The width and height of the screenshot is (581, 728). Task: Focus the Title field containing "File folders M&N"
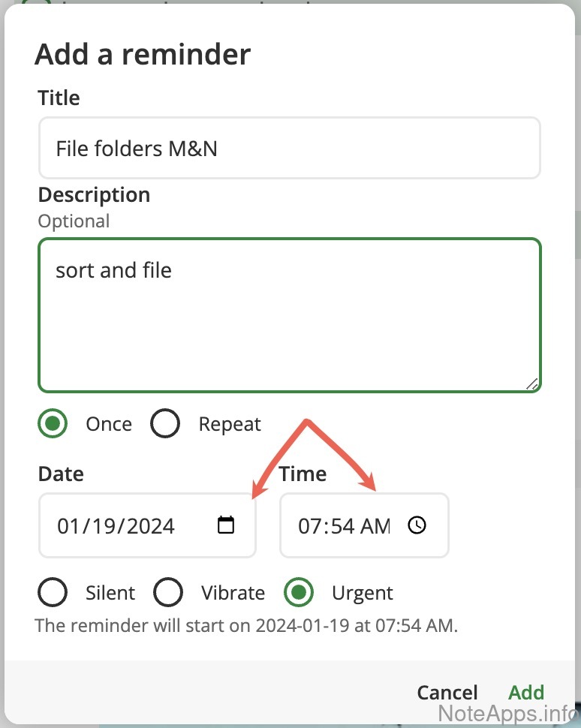289,148
